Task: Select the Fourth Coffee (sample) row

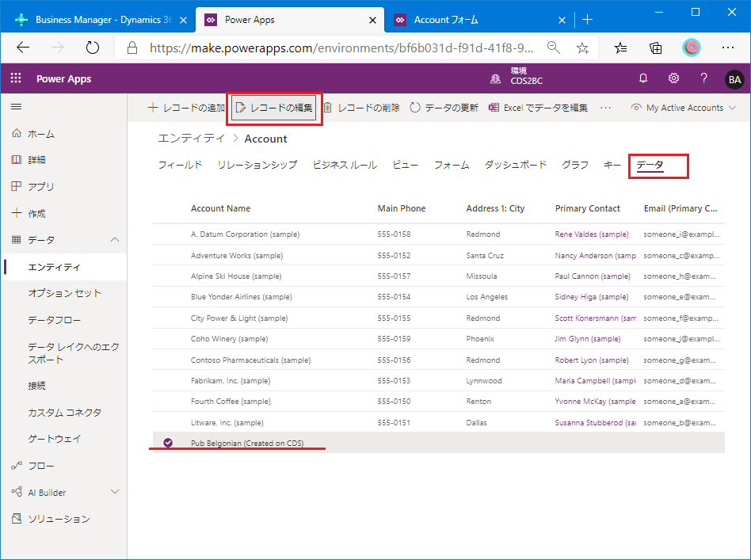Action: 438,402
